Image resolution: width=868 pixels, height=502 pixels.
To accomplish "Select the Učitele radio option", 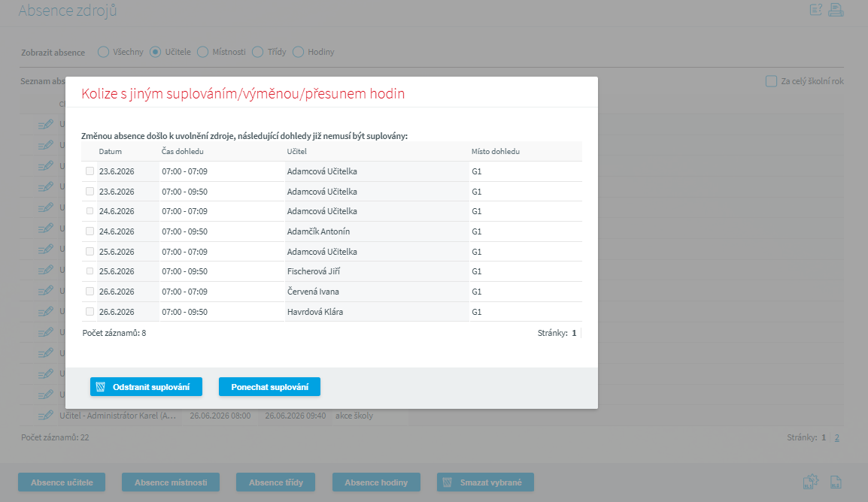I will (x=156, y=52).
